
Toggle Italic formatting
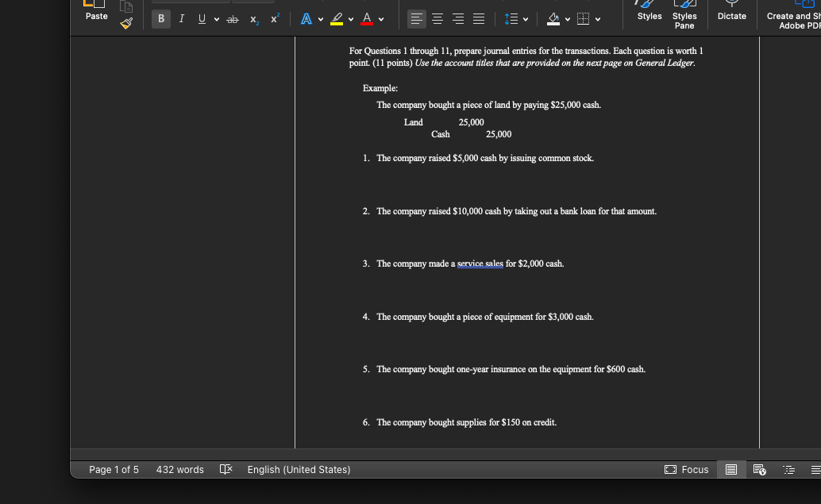click(181, 19)
